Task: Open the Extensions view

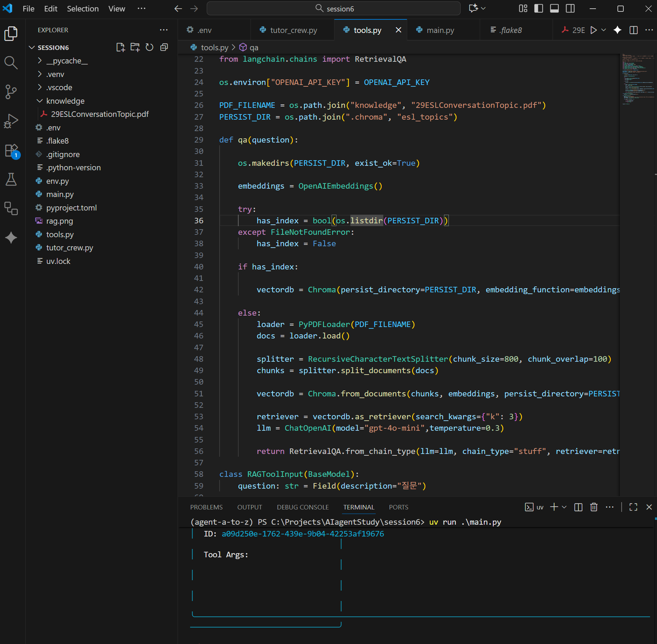Action: (x=11, y=151)
